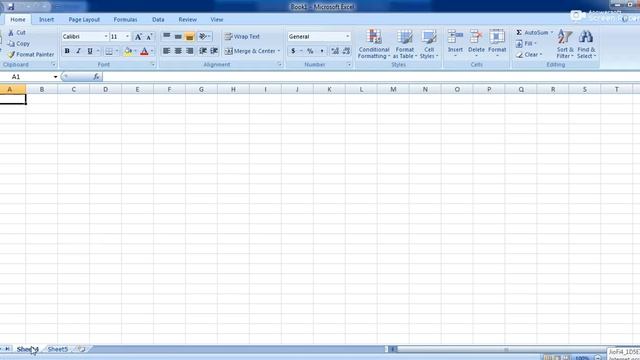Click the Insert Worksheet tab button

pyautogui.click(x=82, y=349)
